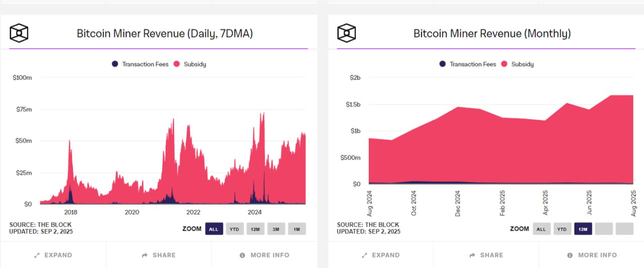
Task: Click the info icon under Daily chart
Action: click(243, 255)
